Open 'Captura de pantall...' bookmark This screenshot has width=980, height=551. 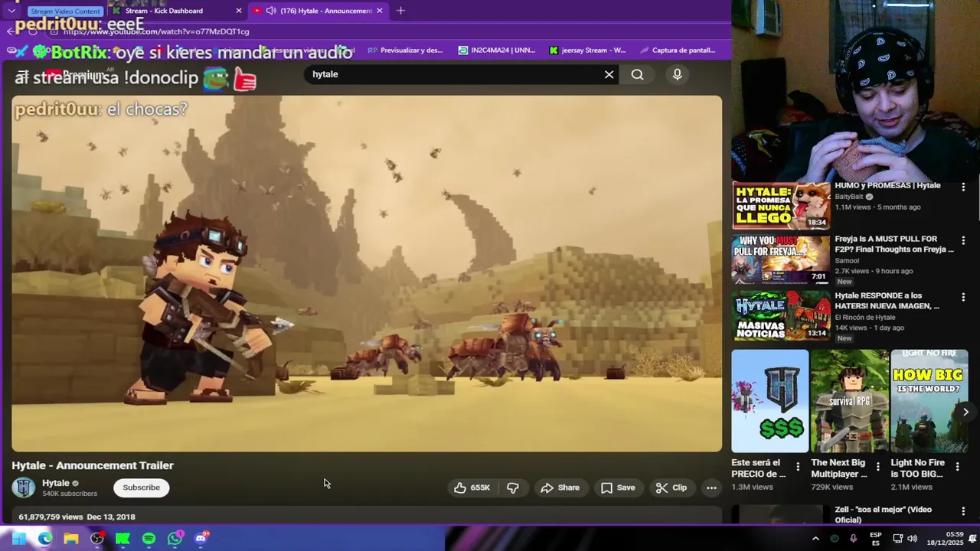click(x=678, y=50)
